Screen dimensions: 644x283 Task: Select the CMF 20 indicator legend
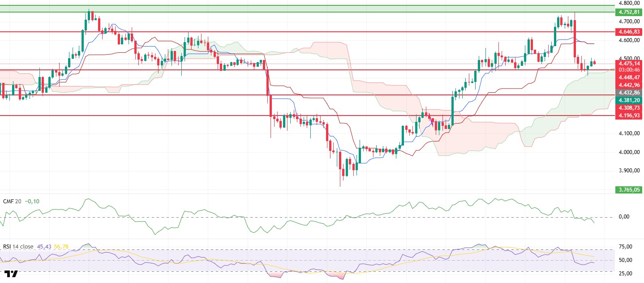(12, 201)
